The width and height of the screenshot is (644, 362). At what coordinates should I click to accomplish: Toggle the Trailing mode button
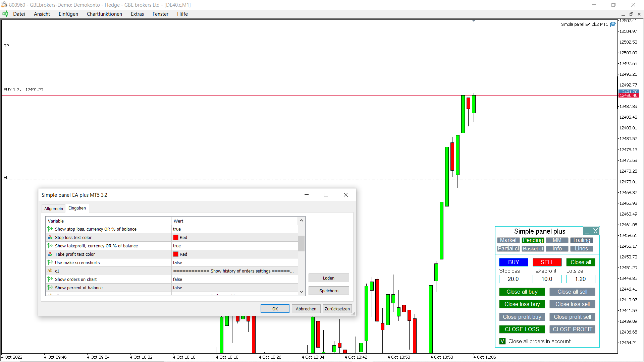pyautogui.click(x=581, y=240)
